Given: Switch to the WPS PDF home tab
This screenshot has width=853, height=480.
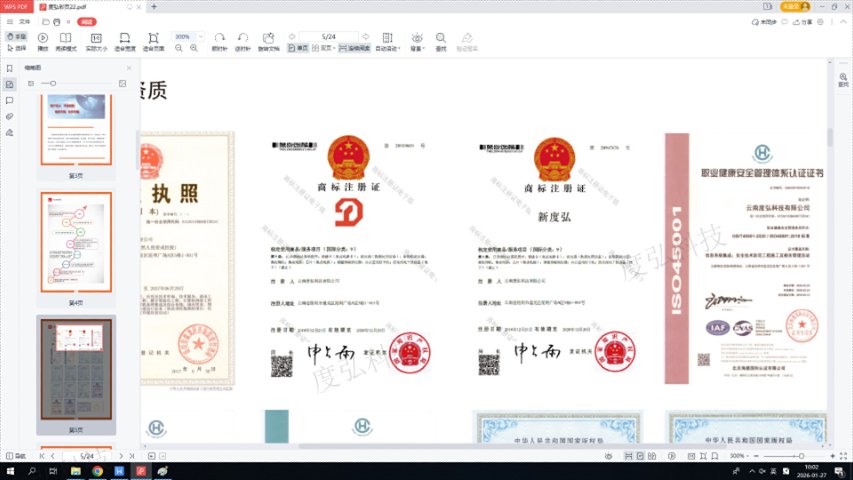Looking at the screenshot, I should (x=16, y=7).
